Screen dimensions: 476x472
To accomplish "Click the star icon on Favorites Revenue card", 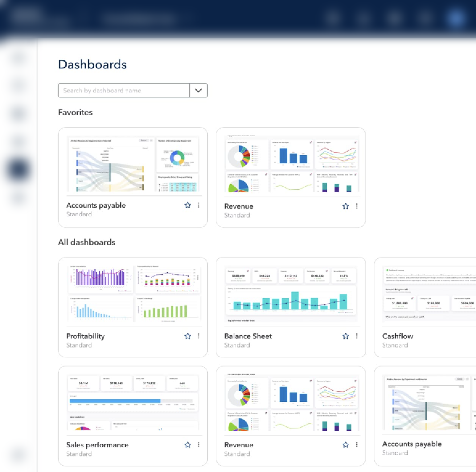I will 346,206.
